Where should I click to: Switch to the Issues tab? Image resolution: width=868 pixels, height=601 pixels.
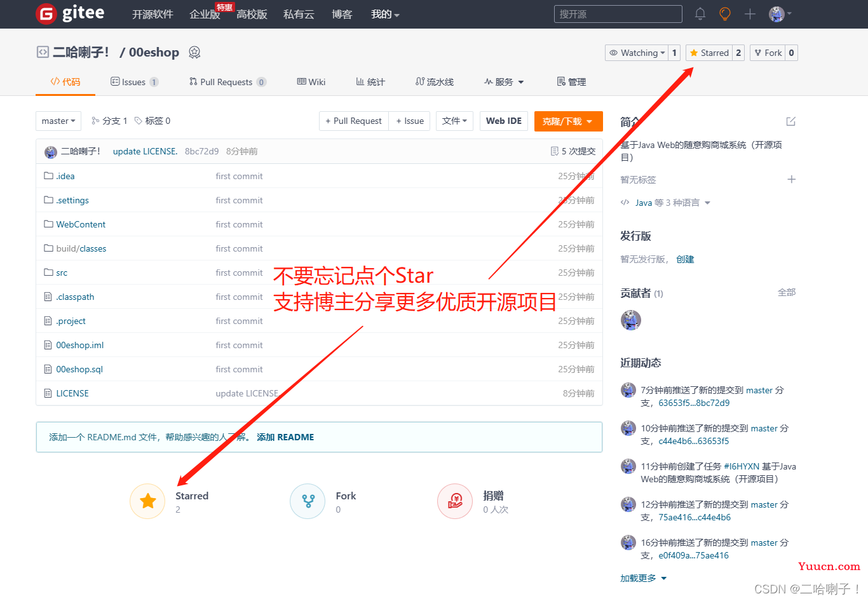(134, 82)
